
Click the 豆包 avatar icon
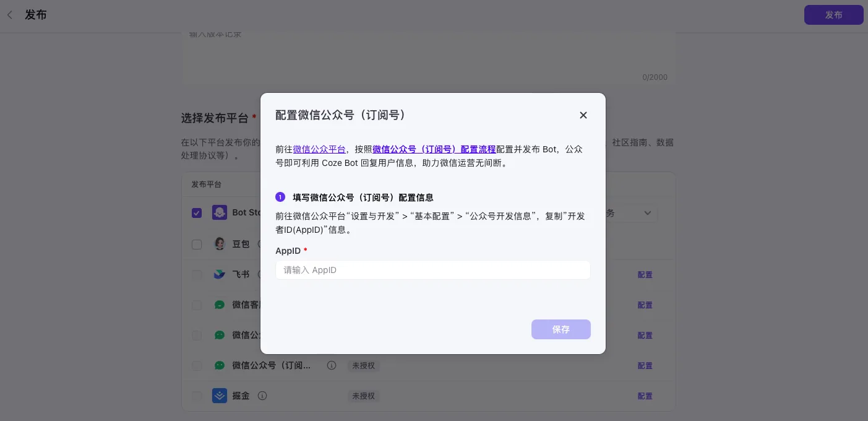coord(220,244)
